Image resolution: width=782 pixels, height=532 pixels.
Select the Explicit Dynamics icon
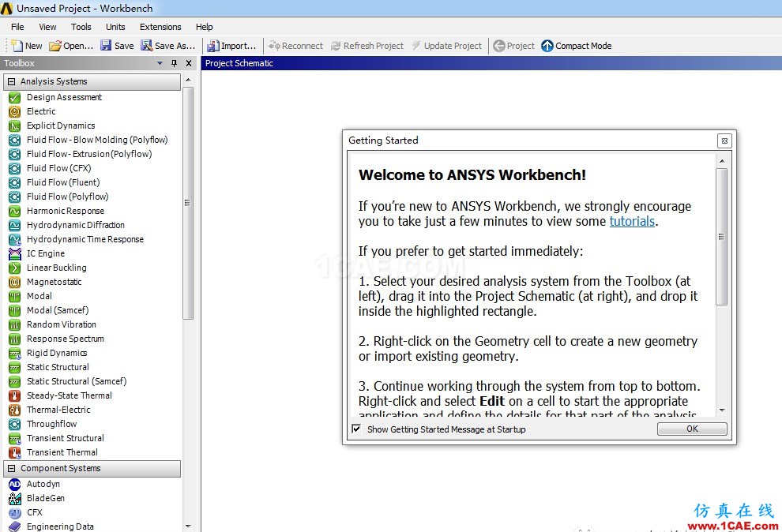coord(14,126)
